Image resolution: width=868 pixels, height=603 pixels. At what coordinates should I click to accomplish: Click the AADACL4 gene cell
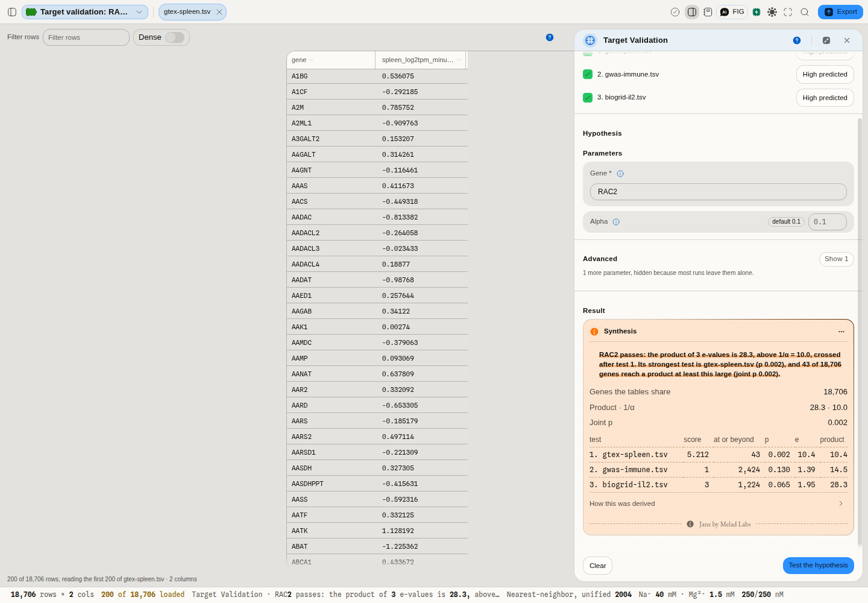331,264
